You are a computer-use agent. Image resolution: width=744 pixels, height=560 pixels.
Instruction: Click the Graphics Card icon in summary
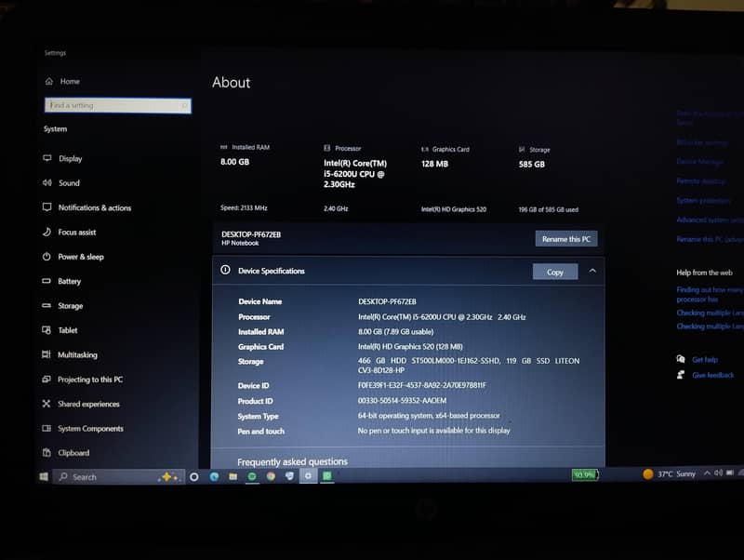(425, 149)
